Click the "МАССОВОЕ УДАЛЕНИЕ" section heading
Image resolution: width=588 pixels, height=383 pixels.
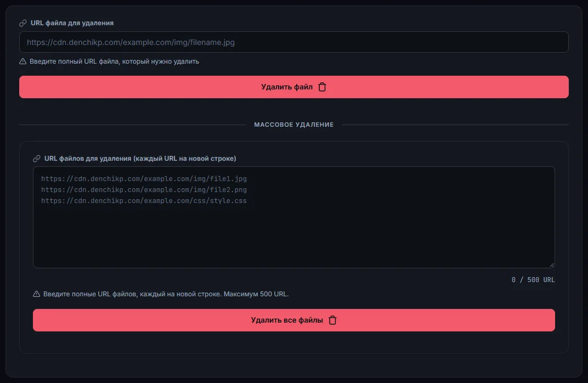point(294,125)
